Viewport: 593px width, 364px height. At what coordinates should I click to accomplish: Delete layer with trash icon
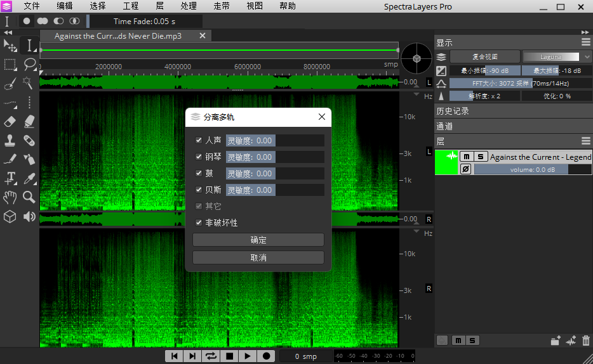585,341
